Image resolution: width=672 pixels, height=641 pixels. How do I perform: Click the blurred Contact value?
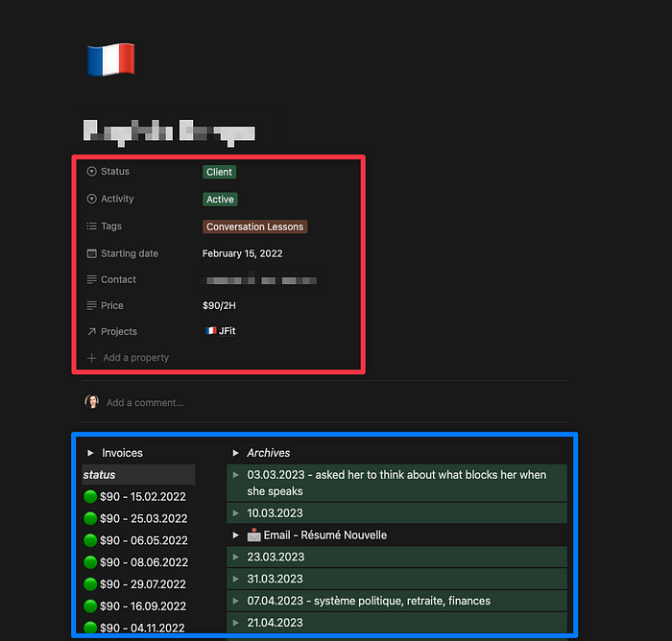point(258,280)
